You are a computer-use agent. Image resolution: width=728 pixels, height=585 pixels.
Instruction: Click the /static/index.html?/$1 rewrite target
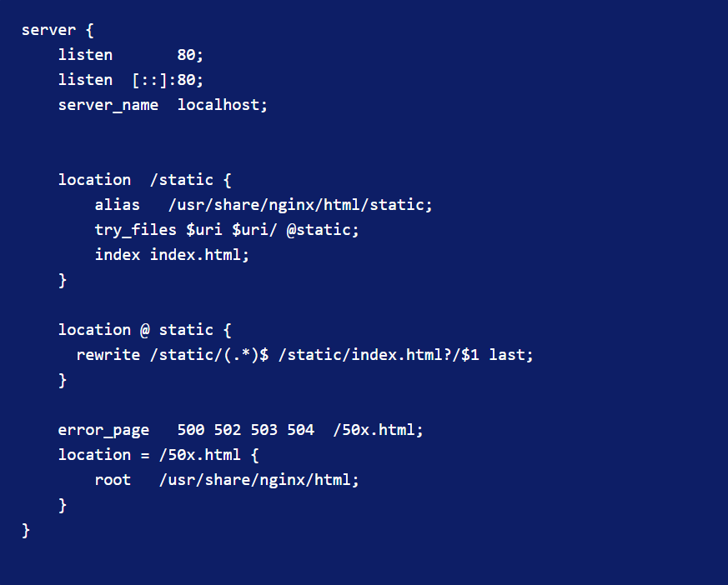tap(379, 355)
